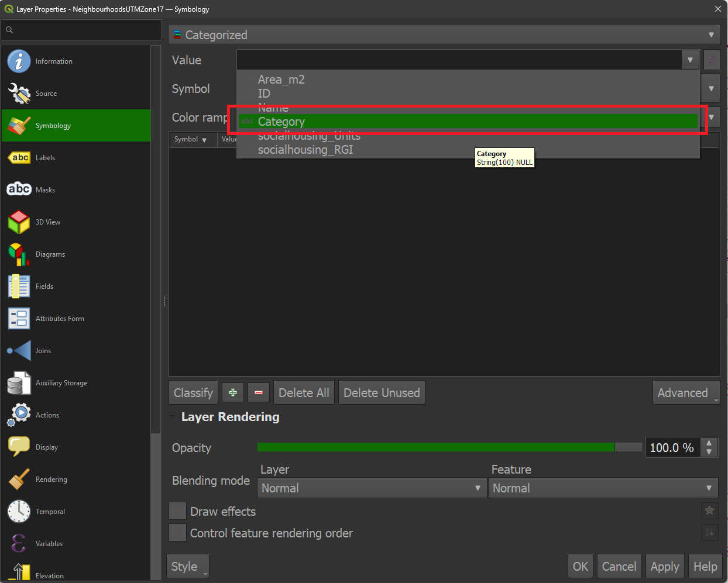The width and height of the screenshot is (728, 583).
Task: Open the Joins icon
Action: [19, 350]
